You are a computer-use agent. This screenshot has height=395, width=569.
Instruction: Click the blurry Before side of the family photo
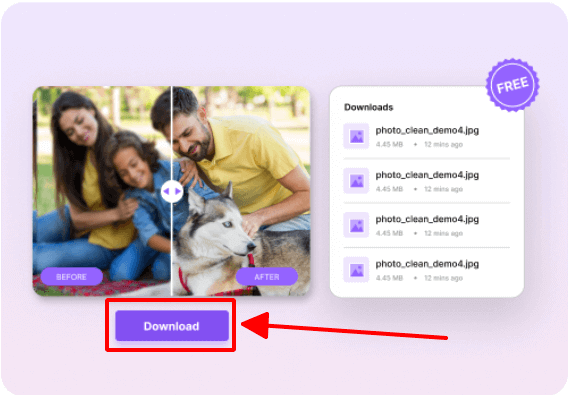(x=102, y=191)
